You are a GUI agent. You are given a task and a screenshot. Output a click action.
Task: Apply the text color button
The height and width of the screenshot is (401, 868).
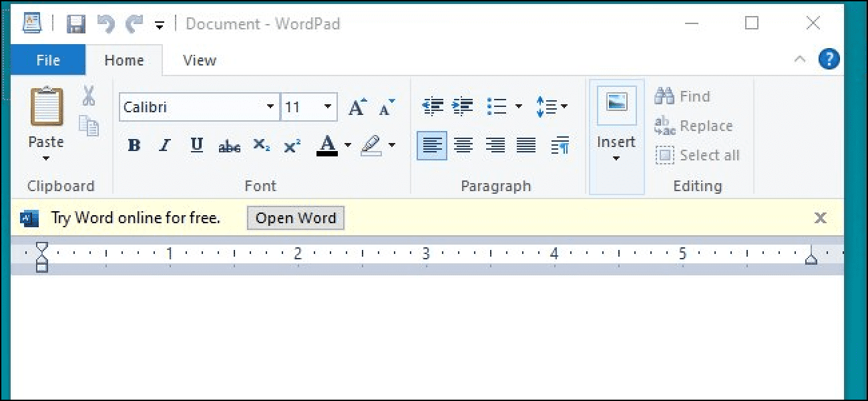(x=327, y=145)
